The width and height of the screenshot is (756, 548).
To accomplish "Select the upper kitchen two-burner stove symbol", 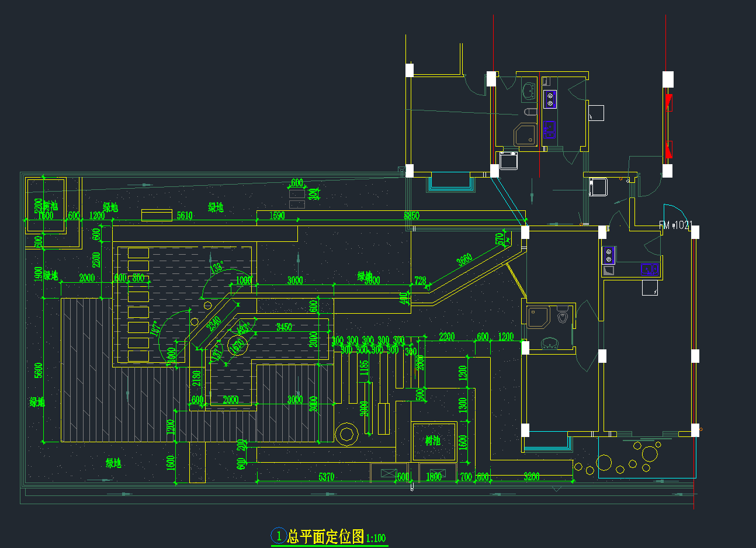I will (549, 99).
